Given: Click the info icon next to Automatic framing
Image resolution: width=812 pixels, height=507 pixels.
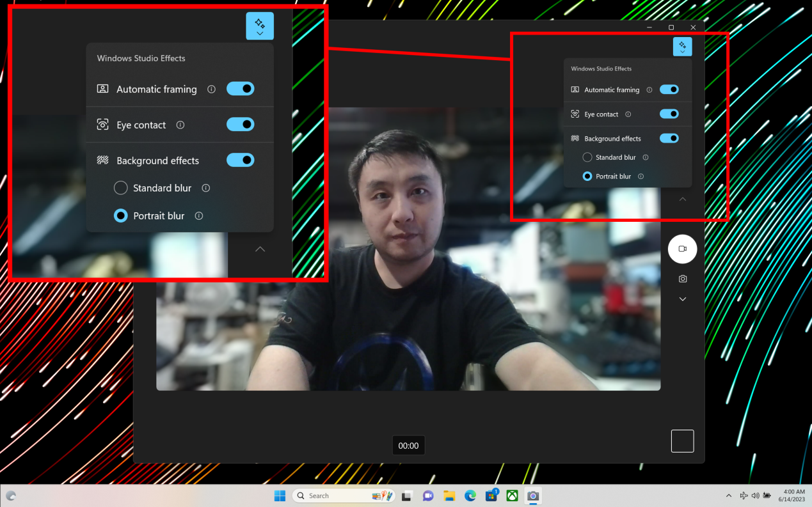Looking at the screenshot, I should tap(650, 90).
